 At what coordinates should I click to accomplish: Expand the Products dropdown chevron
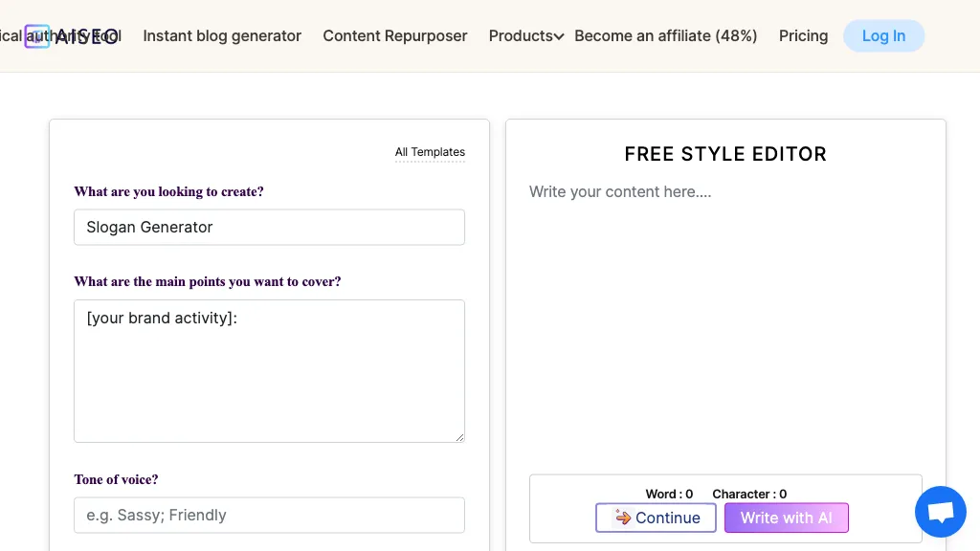click(559, 36)
